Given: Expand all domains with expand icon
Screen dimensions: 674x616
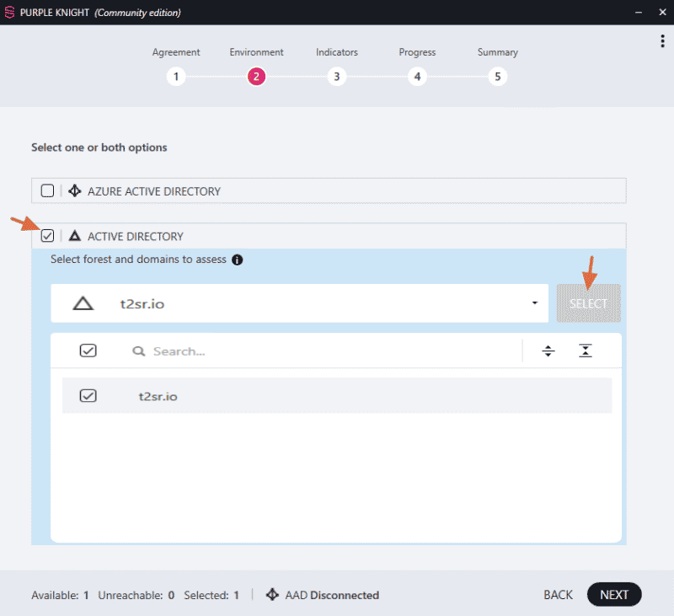Looking at the screenshot, I should point(548,351).
